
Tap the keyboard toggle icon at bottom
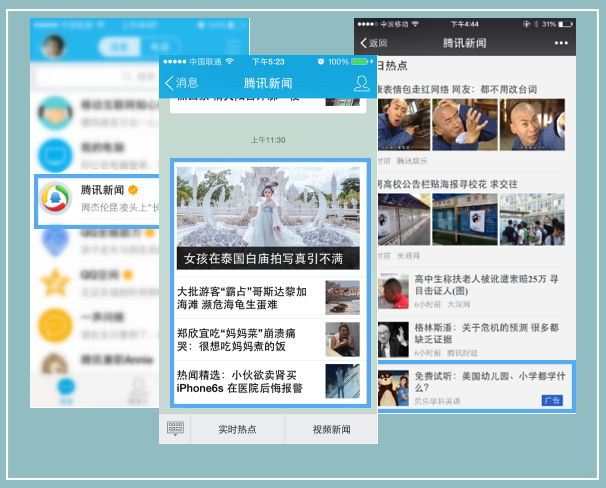point(175,428)
